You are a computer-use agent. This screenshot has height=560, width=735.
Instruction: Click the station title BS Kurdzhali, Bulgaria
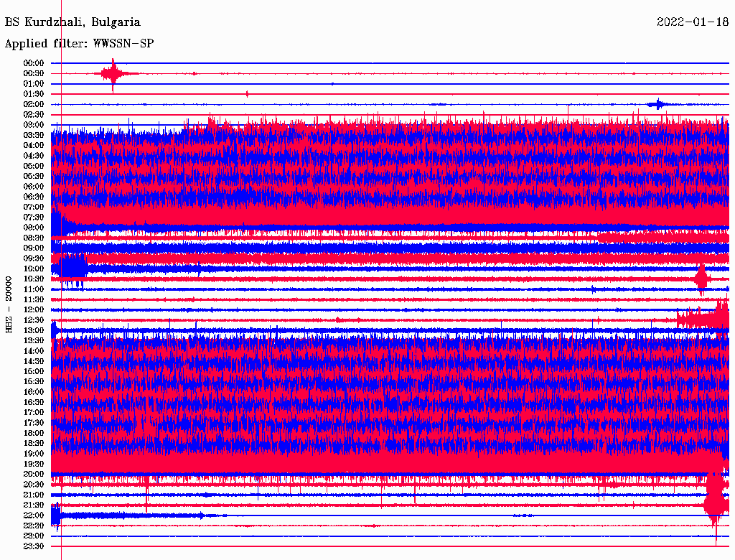pyautogui.click(x=72, y=22)
